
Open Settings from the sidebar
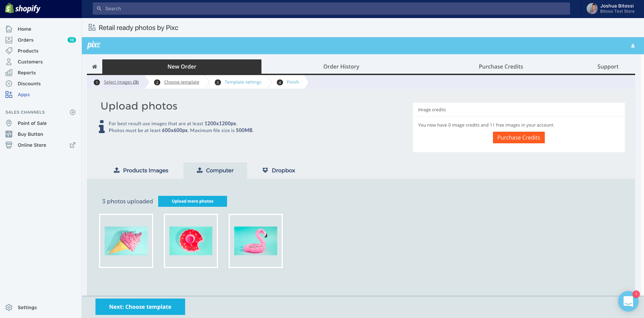(x=27, y=308)
